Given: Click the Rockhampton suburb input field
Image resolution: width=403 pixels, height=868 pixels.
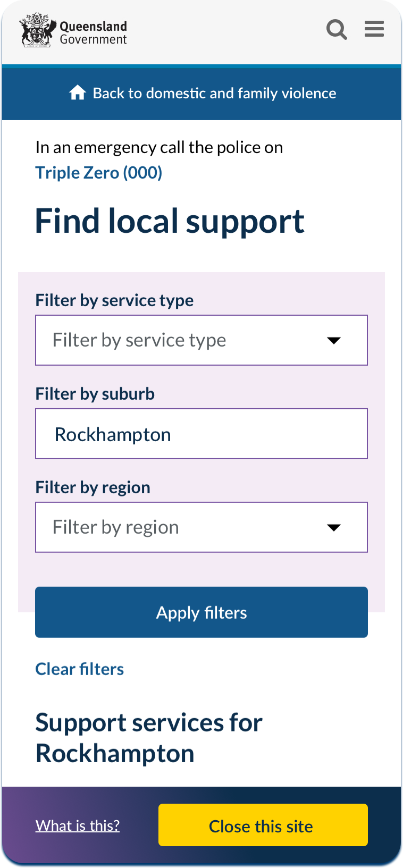Looking at the screenshot, I should click(201, 434).
